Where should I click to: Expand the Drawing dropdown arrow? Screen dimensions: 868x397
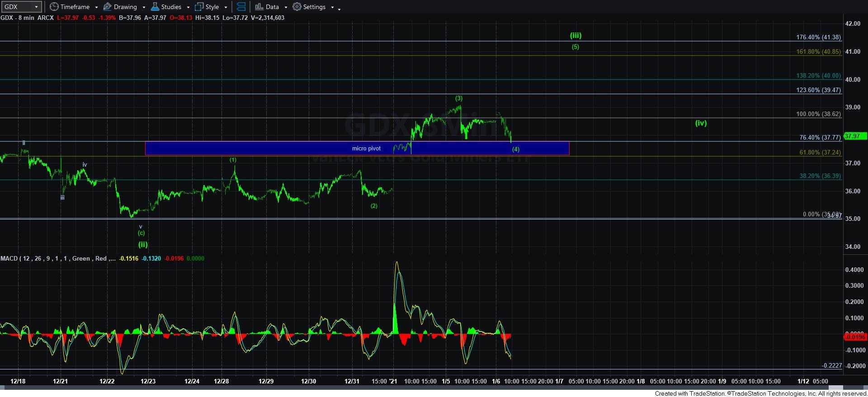[x=144, y=7]
